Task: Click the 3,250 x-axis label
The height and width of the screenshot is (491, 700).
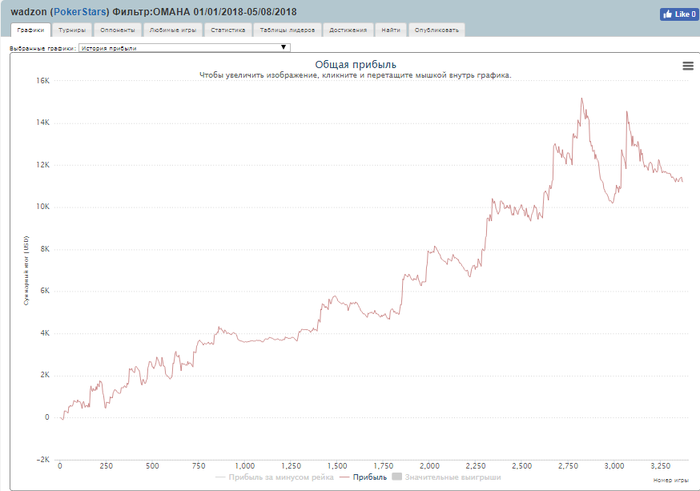Action: tap(660, 466)
